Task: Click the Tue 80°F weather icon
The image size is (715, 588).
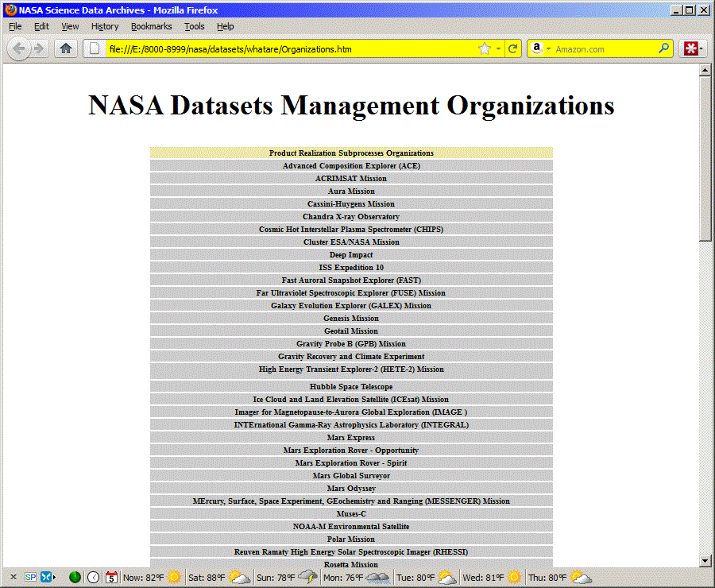Action: pos(446,578)
